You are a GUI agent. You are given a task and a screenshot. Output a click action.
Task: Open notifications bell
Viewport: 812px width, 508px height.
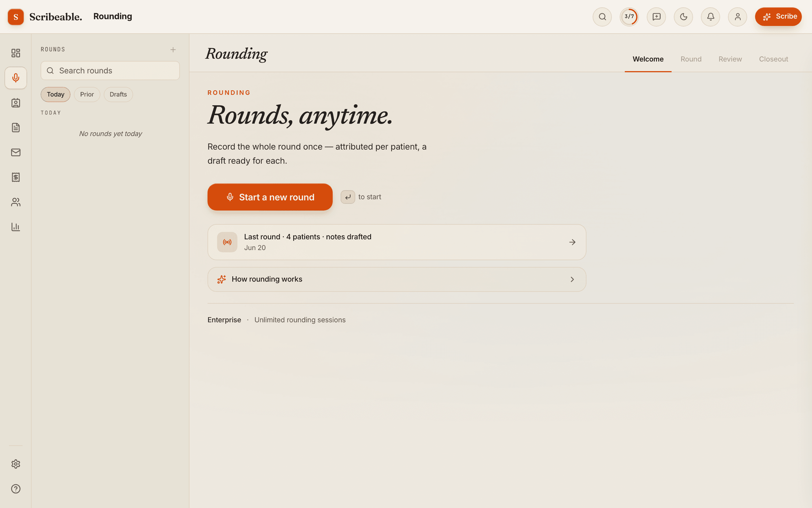(710, 17)
